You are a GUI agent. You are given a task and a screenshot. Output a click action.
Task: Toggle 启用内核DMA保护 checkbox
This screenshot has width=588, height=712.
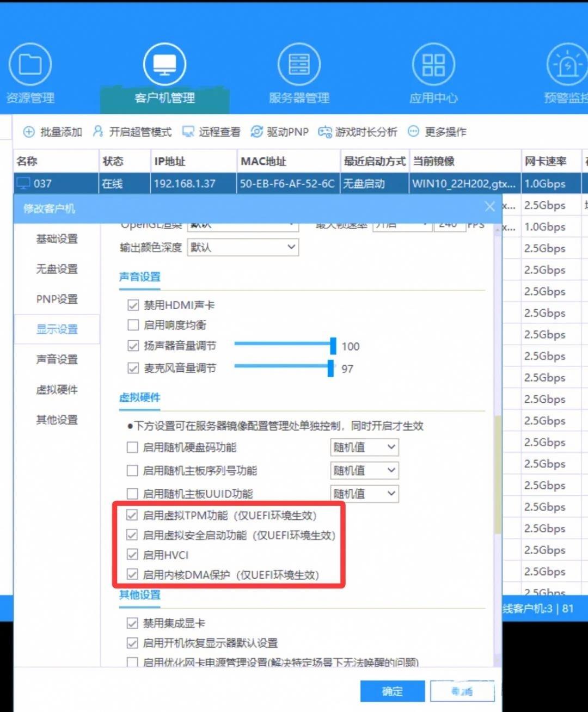(132, 574)
